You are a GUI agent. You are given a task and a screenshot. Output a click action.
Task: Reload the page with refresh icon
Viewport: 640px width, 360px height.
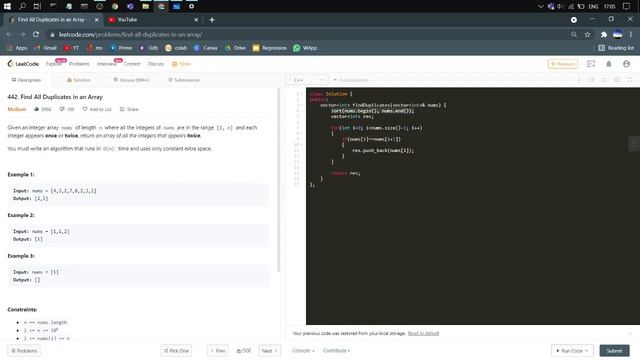[36, 35]
